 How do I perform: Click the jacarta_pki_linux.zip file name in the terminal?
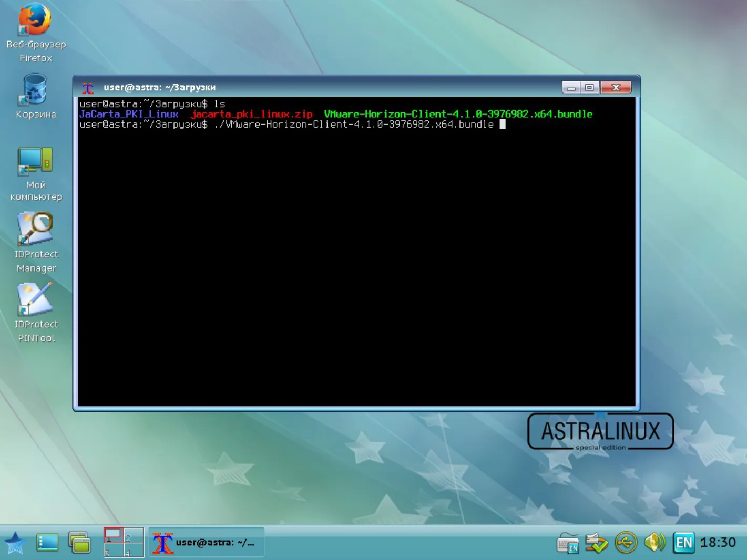pos(252,114)
